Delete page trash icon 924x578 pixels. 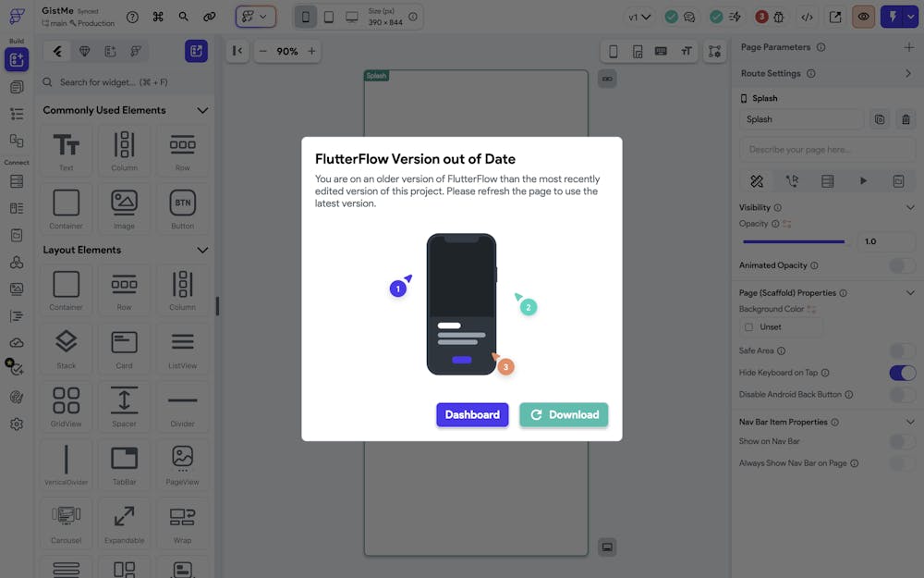[906, 119]
